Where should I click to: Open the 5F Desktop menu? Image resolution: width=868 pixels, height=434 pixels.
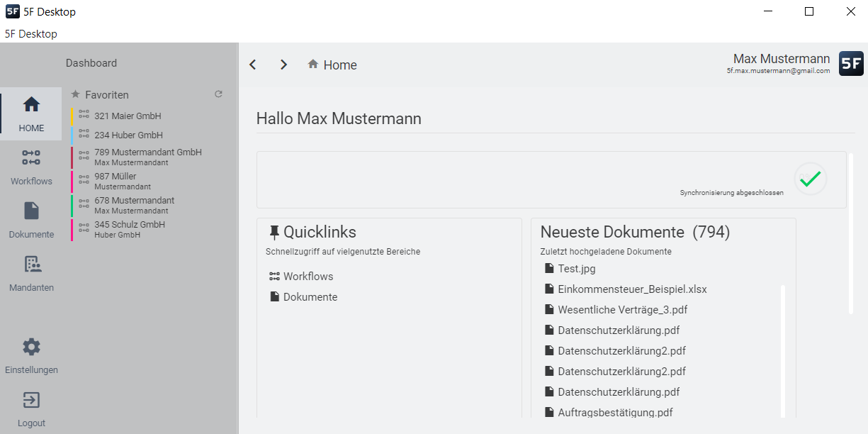(31, 33)
